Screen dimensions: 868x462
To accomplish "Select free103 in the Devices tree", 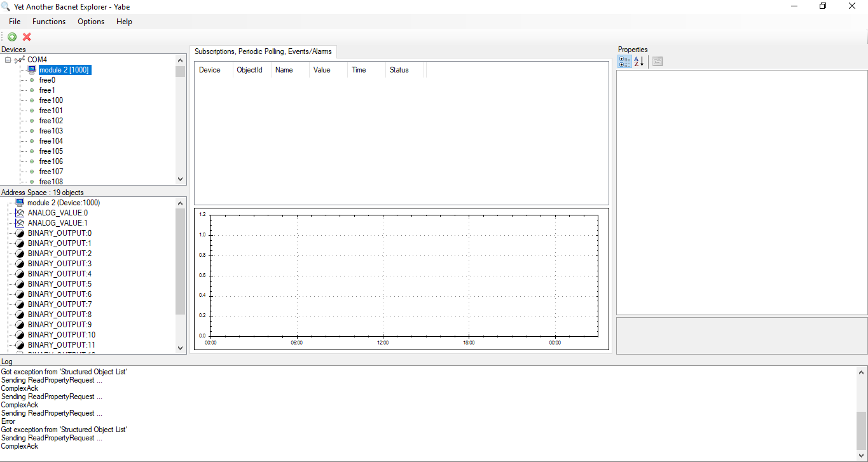I will tap(51, 131).
